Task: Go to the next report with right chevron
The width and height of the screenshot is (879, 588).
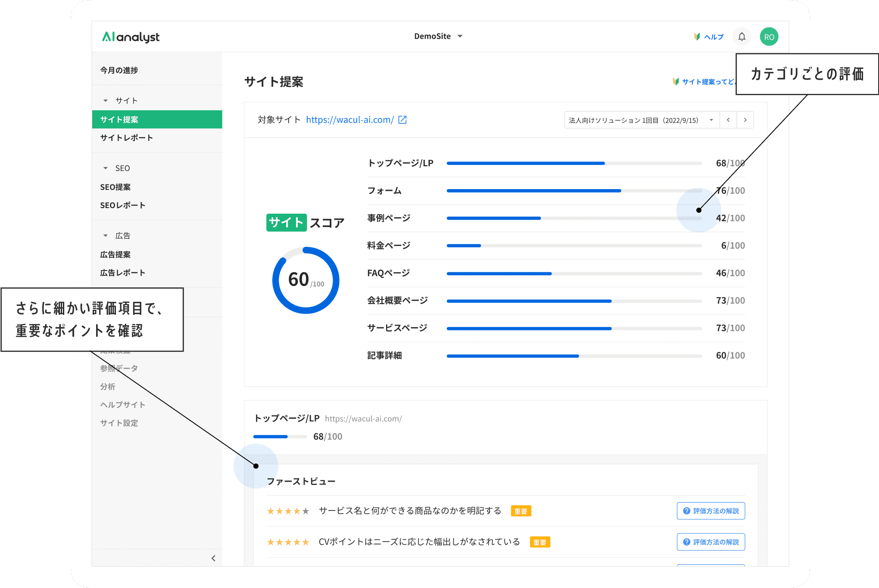Action: point(745,120)
